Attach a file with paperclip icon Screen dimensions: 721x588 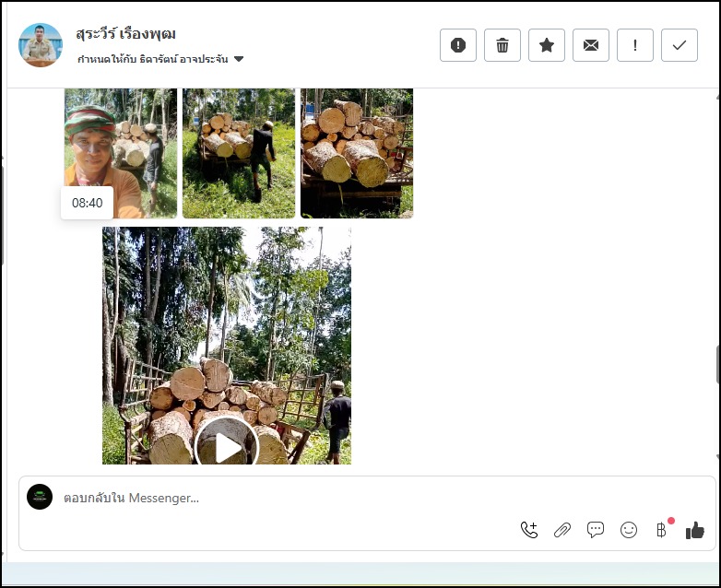pos(561,530)
